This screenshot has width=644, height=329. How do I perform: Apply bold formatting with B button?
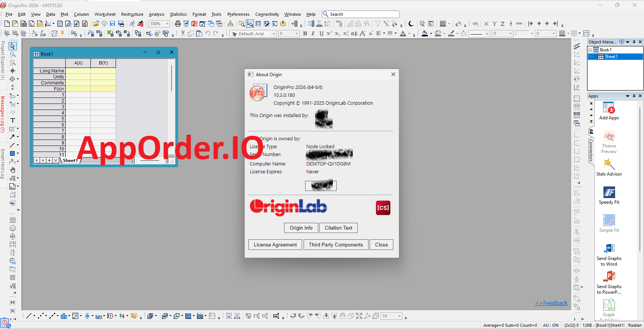[305, 33]
